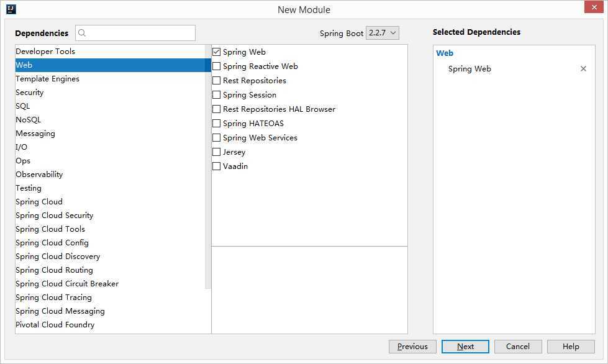The height and width of the screenshot is (364, 608).
Task: Select Spring Web in Selected Dependencies list
Action: (x=470, y=69)
